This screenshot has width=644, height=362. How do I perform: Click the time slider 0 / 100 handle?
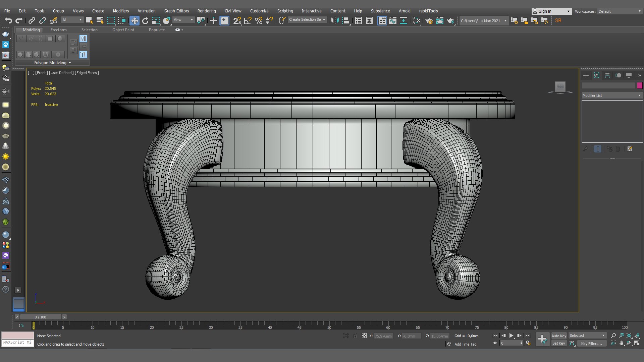click(41, 317)
